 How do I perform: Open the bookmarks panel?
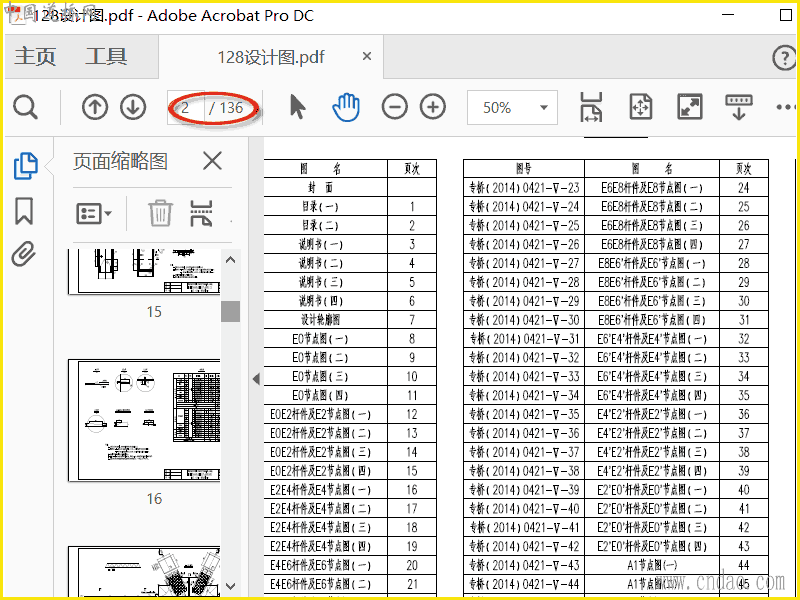point(24,211)
